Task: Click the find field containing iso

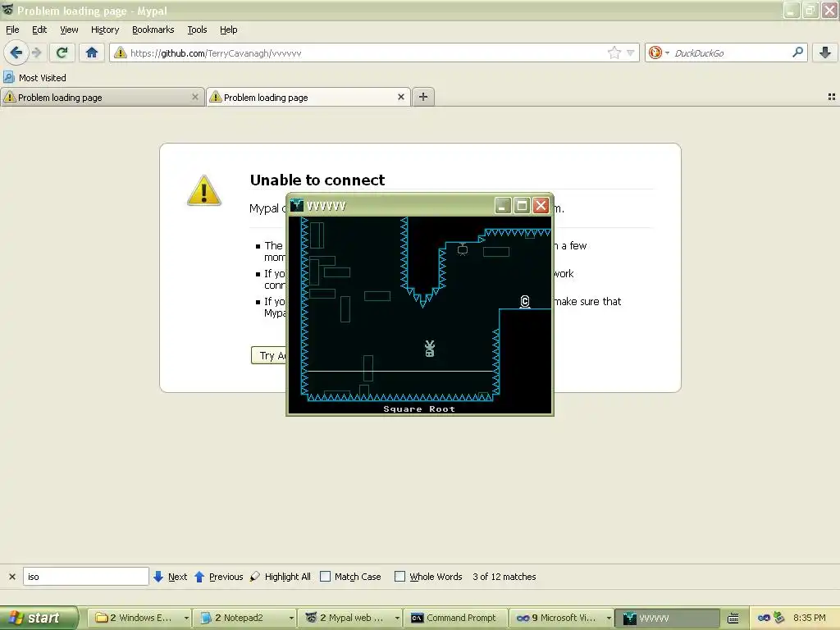Action: (x=85, y=577)
